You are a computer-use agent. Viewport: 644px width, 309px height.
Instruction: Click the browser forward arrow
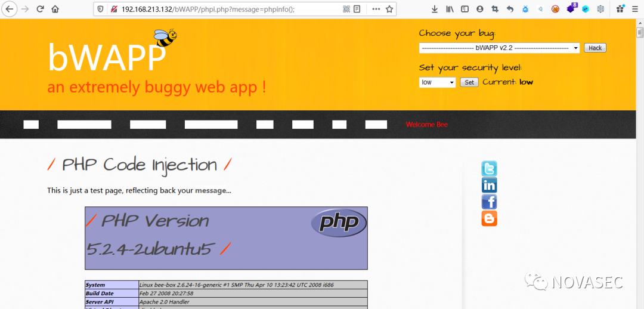pyautogui.click(x=25, y=9)
